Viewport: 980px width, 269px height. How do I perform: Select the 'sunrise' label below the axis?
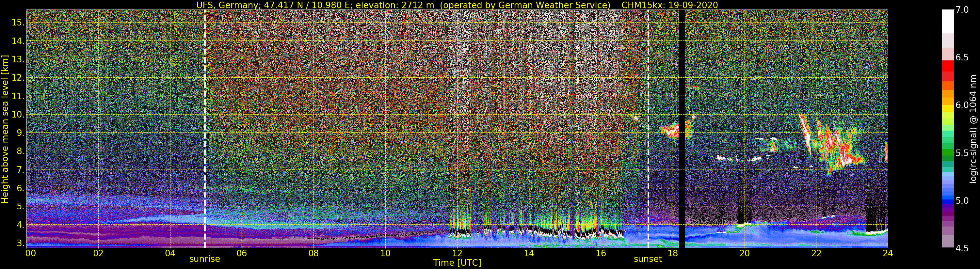[205, 259]
